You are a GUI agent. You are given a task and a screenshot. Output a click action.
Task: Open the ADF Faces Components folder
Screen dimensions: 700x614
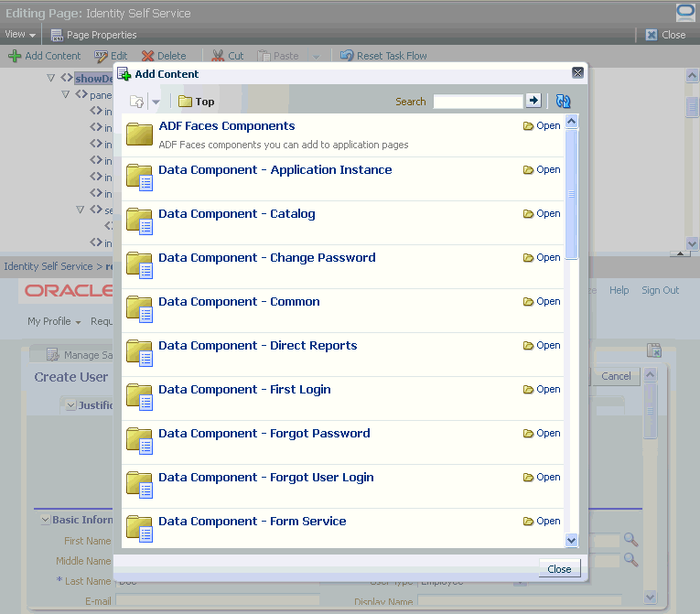(x=542, y=126)
